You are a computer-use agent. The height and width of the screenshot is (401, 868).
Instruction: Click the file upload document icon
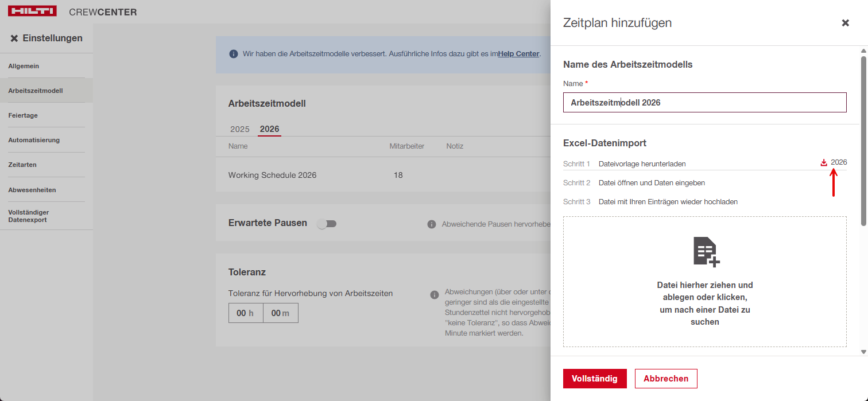pos(705,252)
